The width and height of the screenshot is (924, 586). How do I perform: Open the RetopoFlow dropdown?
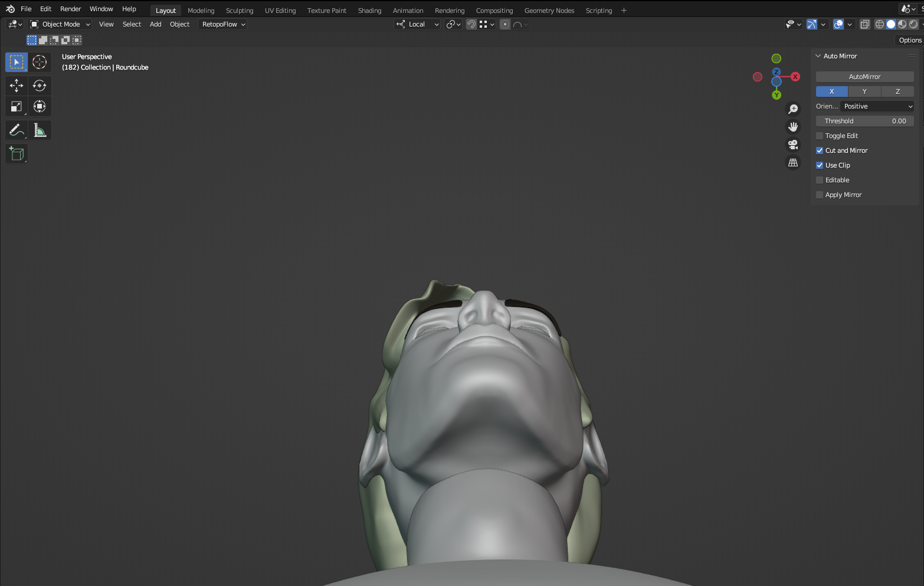click(x=223, y=24)
